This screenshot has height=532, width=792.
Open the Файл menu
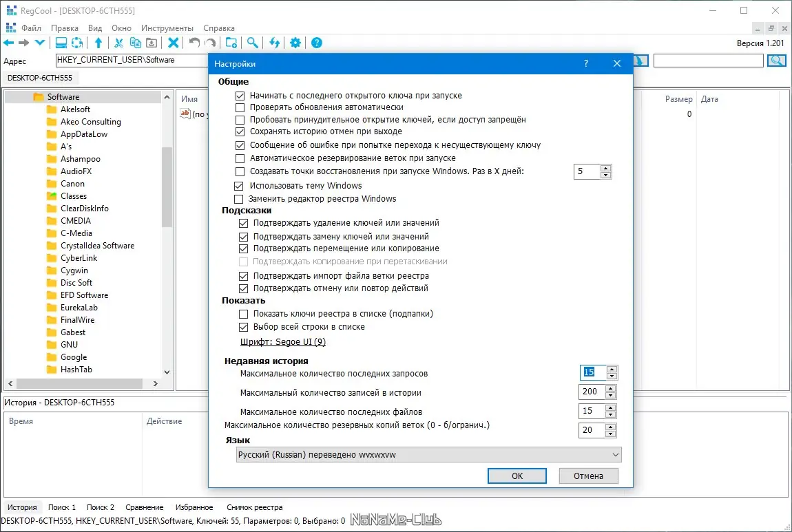click(x=31, y=28)
